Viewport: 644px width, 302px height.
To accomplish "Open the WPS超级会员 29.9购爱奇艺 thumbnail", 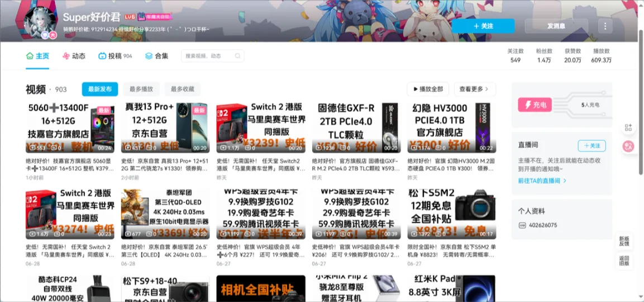I will click(356, 214).
